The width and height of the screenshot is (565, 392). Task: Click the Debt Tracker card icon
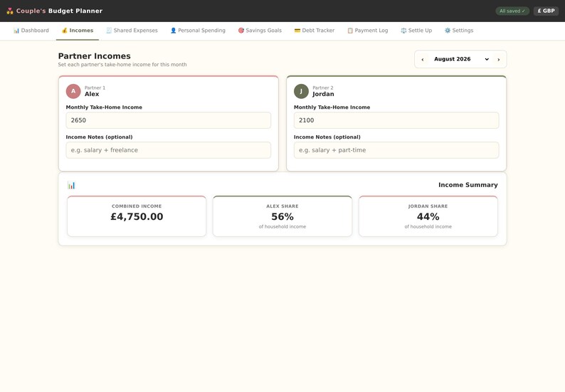(x=297, y=31)
